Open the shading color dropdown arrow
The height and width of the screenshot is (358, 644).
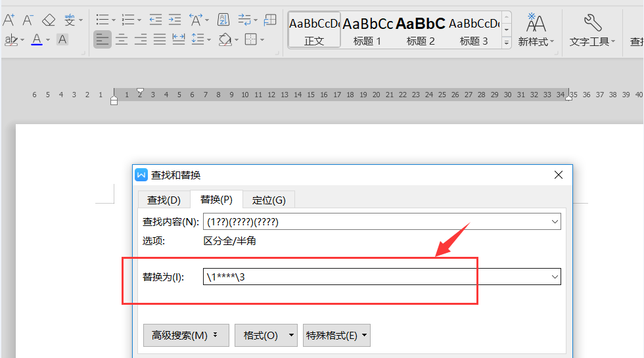pos(237,40)
